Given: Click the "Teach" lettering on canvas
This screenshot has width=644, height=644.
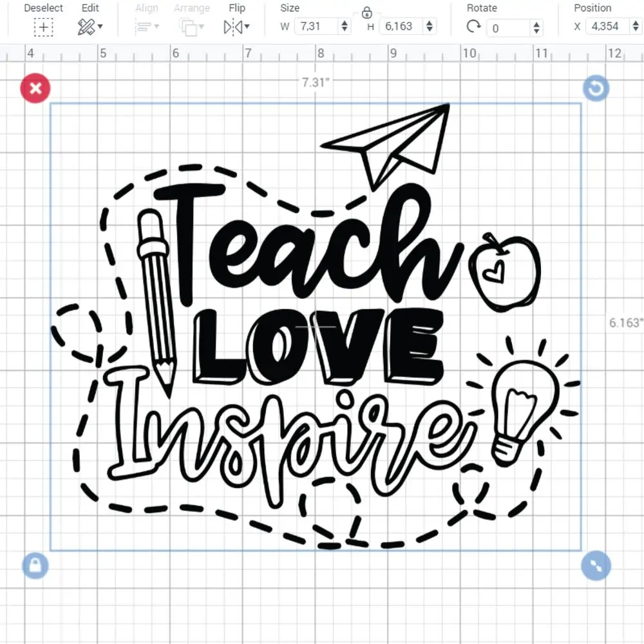Looking at the screenshot, I should (308, 245).
